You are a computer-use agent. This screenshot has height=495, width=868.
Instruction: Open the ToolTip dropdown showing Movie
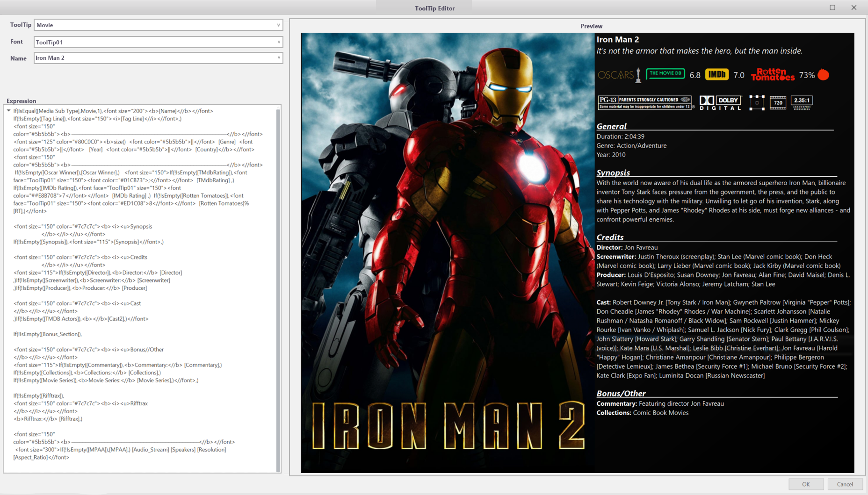coord(158,25)
